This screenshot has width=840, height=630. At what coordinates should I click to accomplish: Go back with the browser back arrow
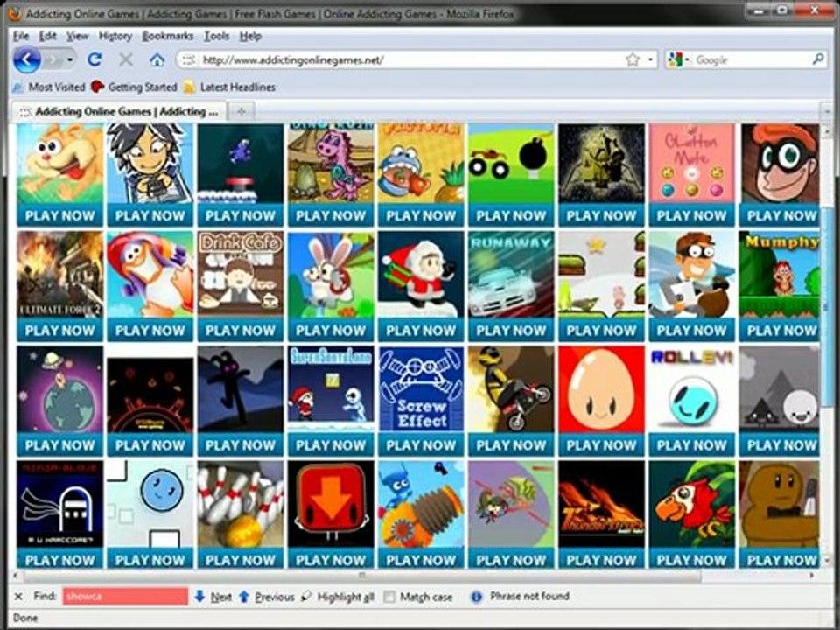(26, 59)
